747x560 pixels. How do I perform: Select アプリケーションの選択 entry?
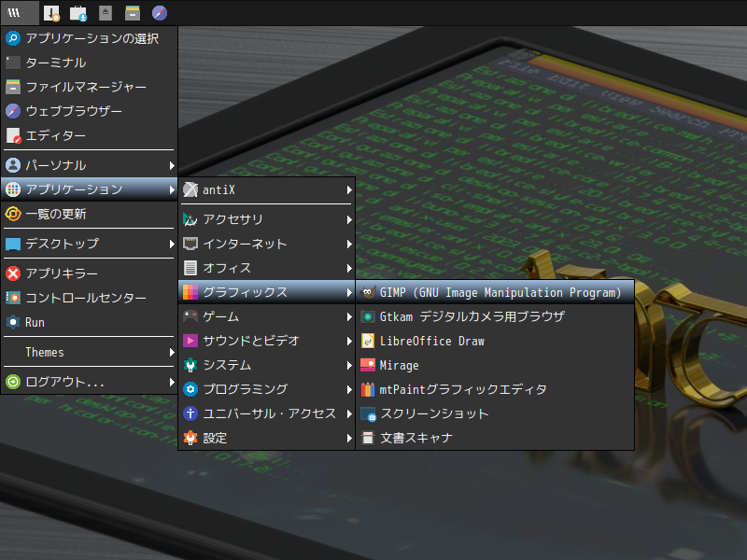pos(89,38)
